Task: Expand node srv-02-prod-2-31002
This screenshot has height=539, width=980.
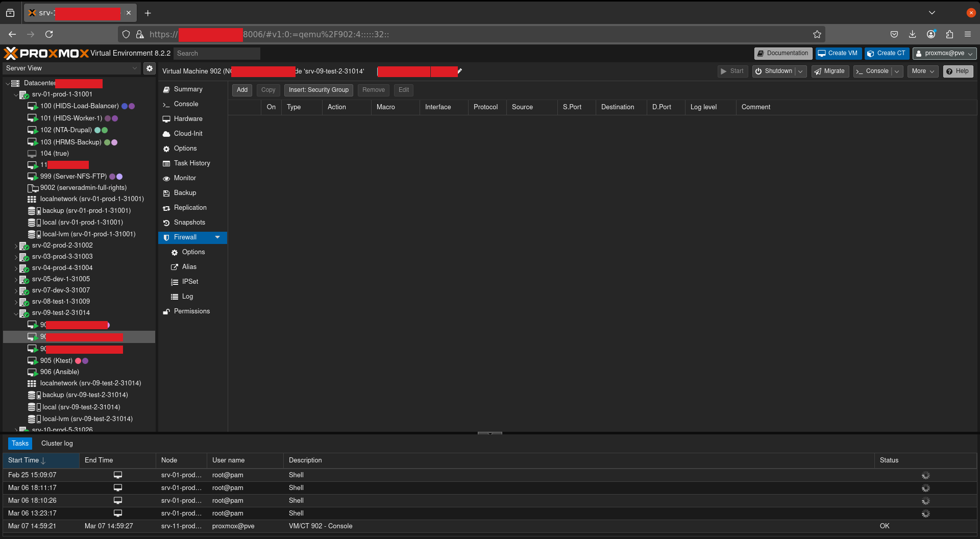Action: (16, 246)
